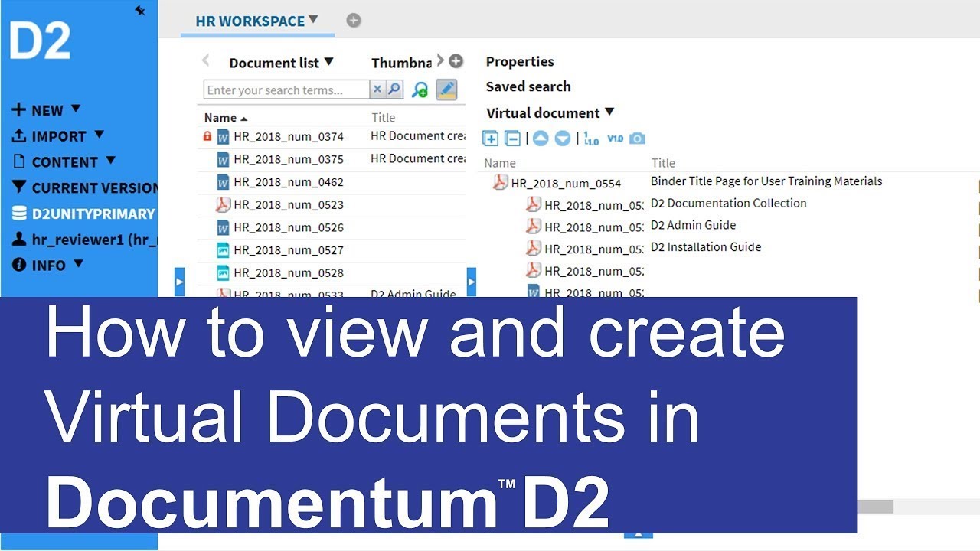Clear the search terms with the X icon

coord(377,90)
